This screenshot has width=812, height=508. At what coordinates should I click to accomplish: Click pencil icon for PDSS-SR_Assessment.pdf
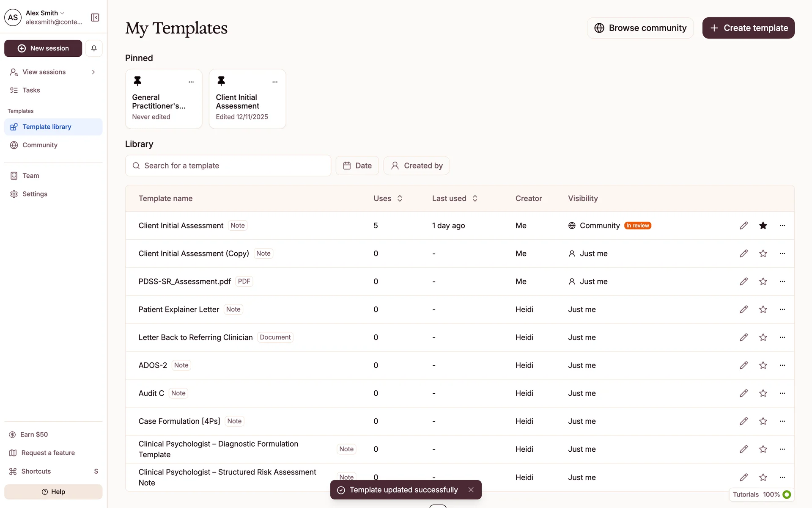click(x=743, y=282)
